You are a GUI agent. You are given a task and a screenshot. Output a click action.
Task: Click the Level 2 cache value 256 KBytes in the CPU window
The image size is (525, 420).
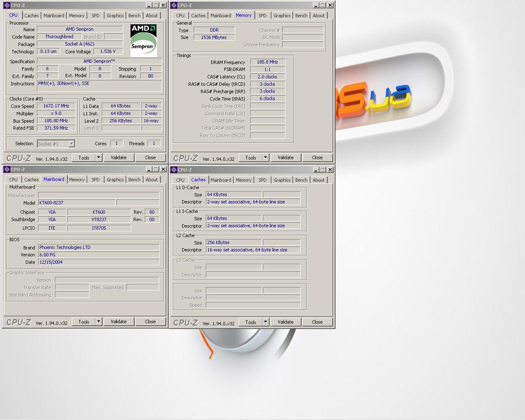coord(121,121)
